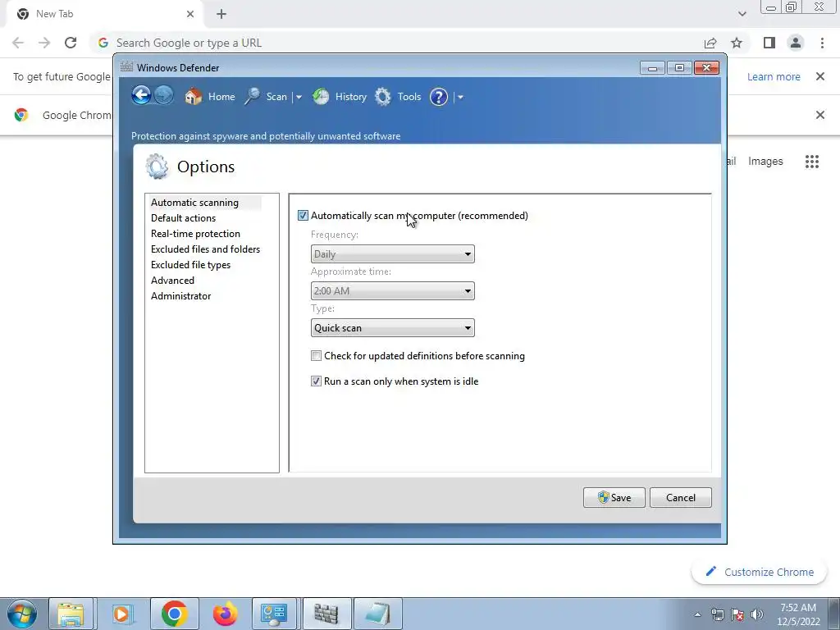Click the Windows Defender brick wall taskbar icon
840x630 pixels.
326,614
